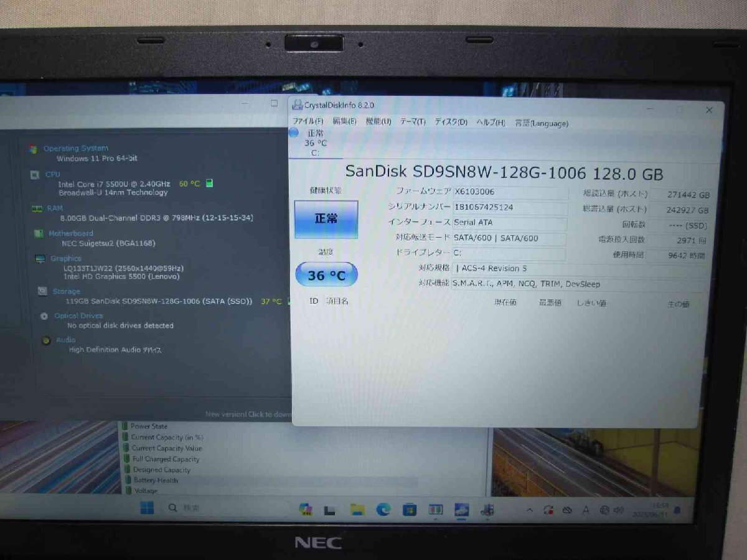
Task: Click the 現在値 column header
Action: pyautogui.click(x=505, y=302)
